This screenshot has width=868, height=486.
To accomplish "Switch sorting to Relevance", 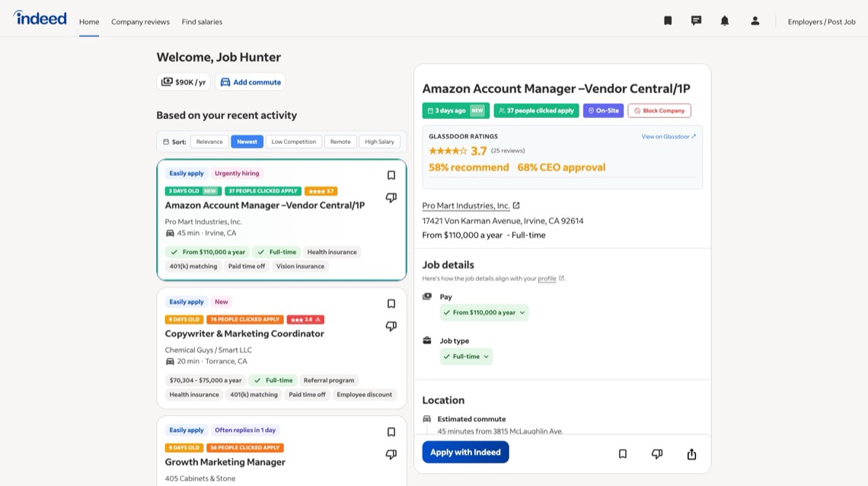I will 209,141.
